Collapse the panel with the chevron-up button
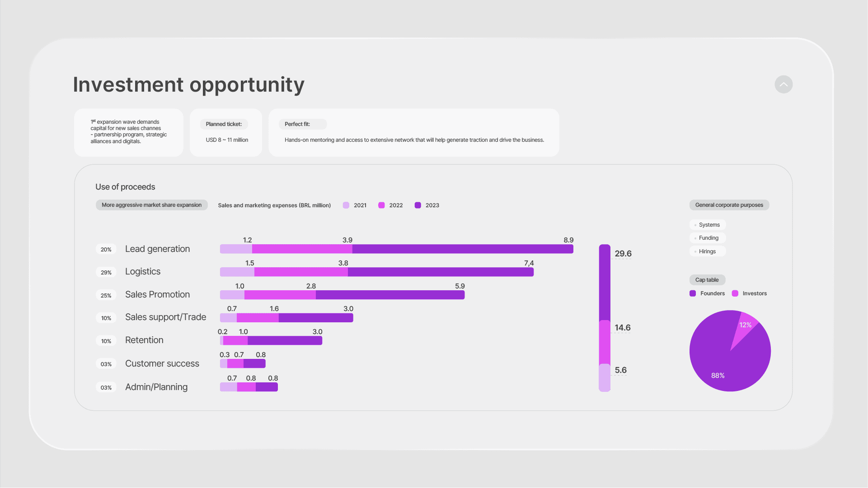The image size is (868, 488). tap(784, 84)
